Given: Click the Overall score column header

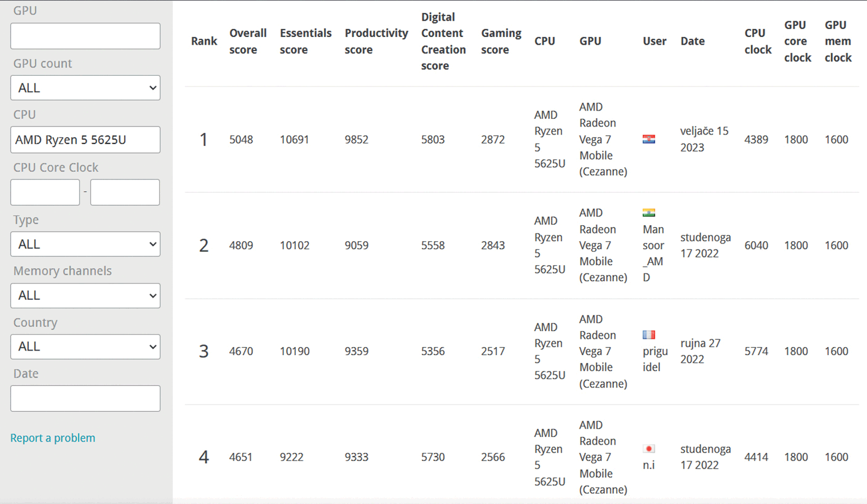Looking at the screenshot, I should pyautogui.click(x=248, y=41).
